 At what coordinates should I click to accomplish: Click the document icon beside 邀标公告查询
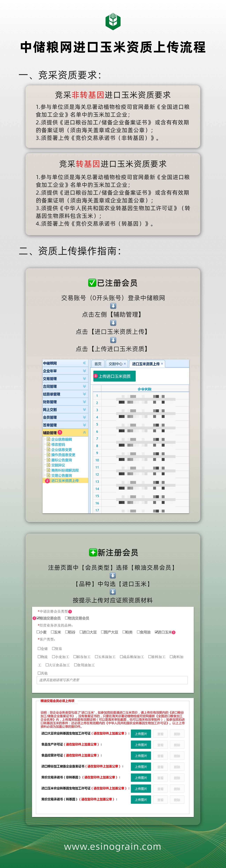click(48, 460)
